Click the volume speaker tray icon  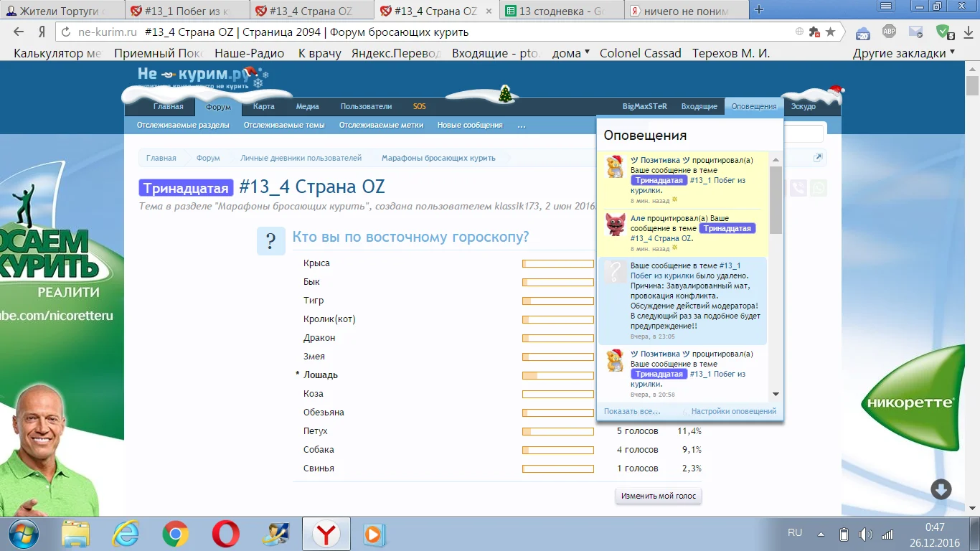click(865, 534)
